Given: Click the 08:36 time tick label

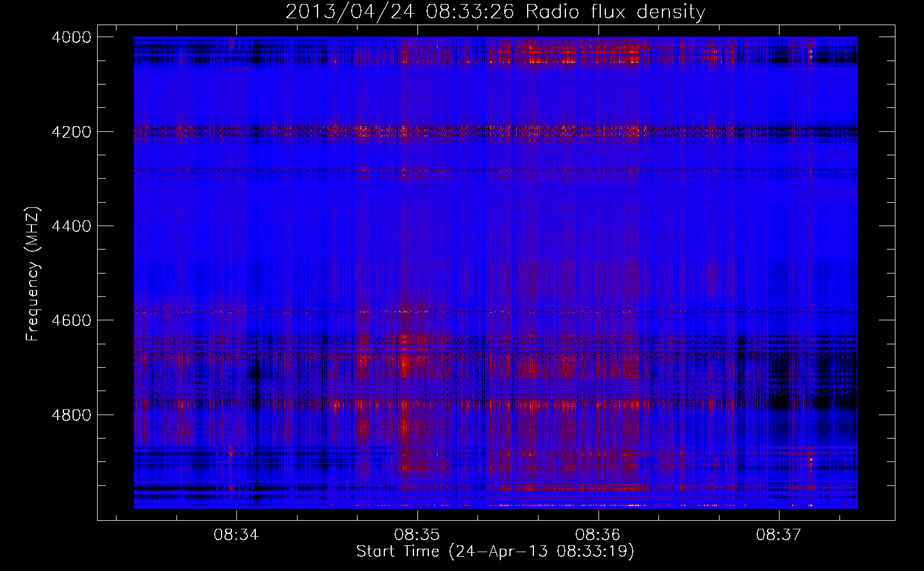Looking at the screenshot, I should coord(598,535).
